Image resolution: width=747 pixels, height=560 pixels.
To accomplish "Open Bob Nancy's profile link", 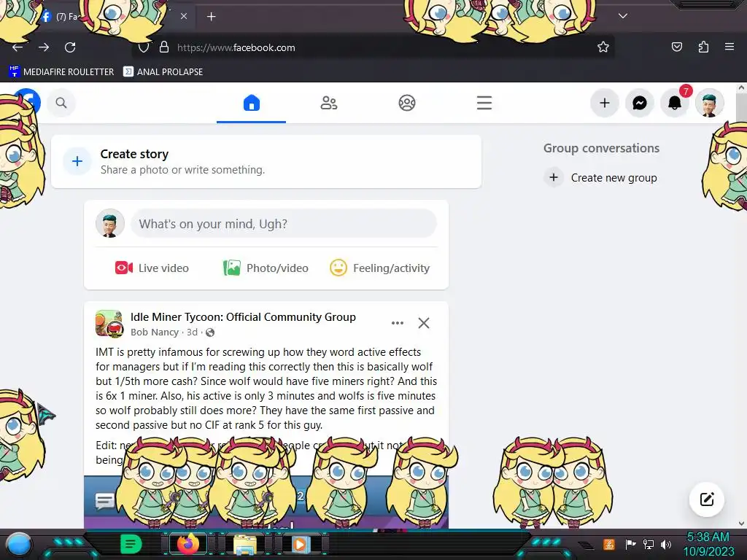I will 155,332.
